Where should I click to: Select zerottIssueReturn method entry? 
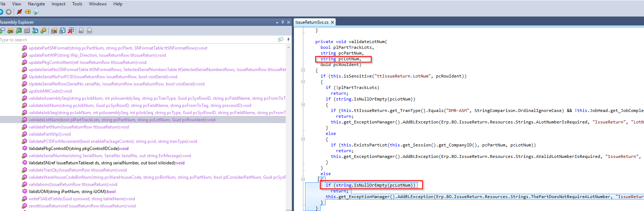[x=82, y=206]
